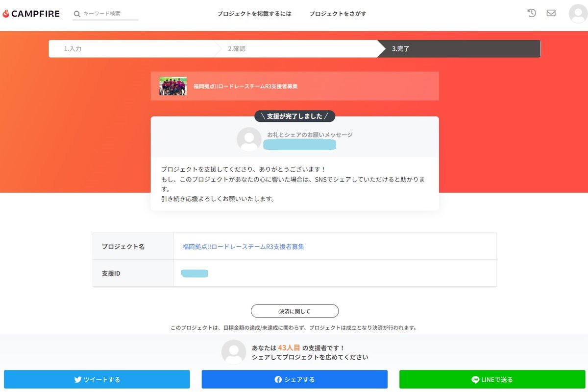Open project title in the banner
Viewport: 588px width, 392px height.
245,86
